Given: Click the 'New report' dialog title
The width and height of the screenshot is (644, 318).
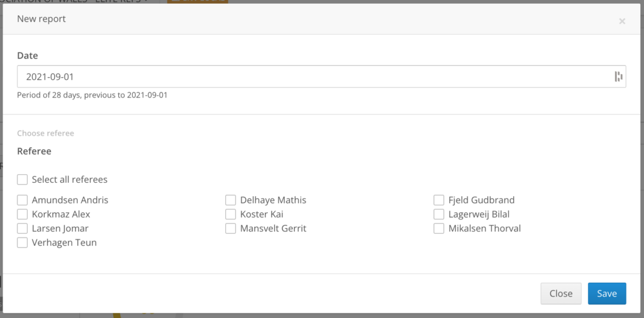Looking at the screenshot, I should 41,19.
